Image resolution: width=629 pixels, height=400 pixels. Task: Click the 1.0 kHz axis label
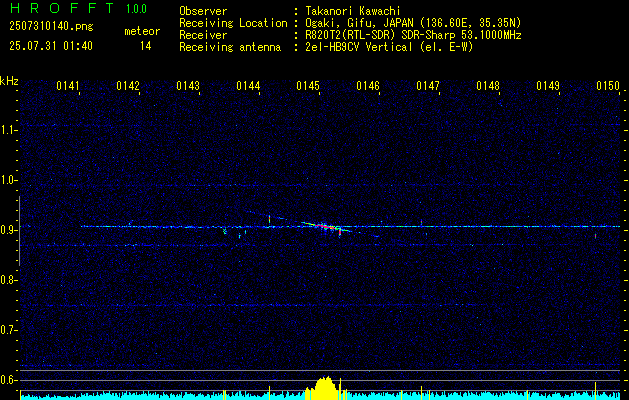tap(7, 180)
